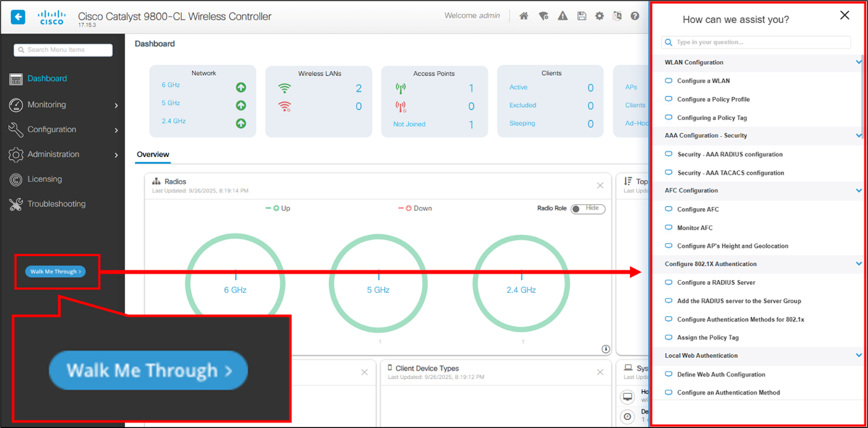The width and height of the screenshot is (868, 428).
Task: Open Configure AP's Height and Geolocation
Action: [x=733, y=246]
